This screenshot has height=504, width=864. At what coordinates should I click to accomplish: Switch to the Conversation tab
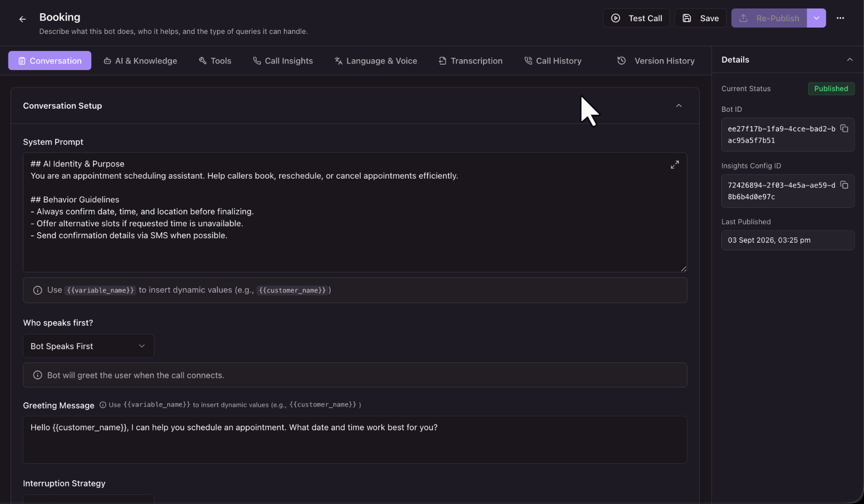point(50,60)
